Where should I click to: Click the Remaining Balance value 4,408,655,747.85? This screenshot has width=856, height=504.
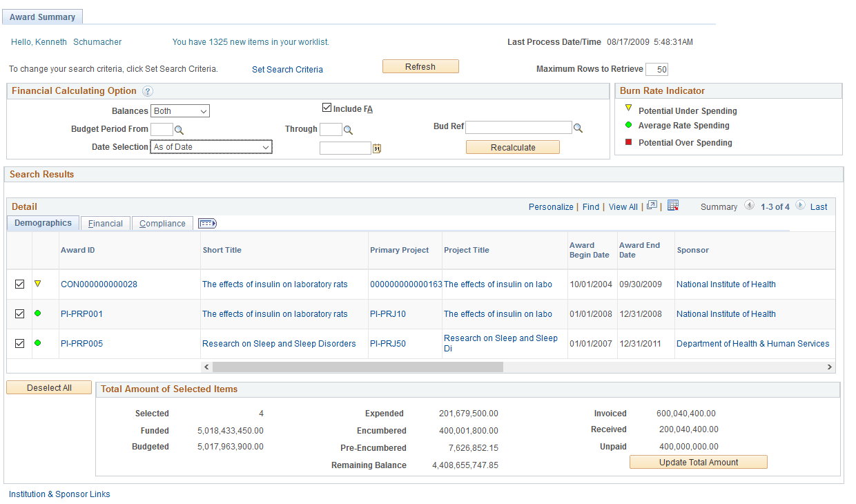465,465
